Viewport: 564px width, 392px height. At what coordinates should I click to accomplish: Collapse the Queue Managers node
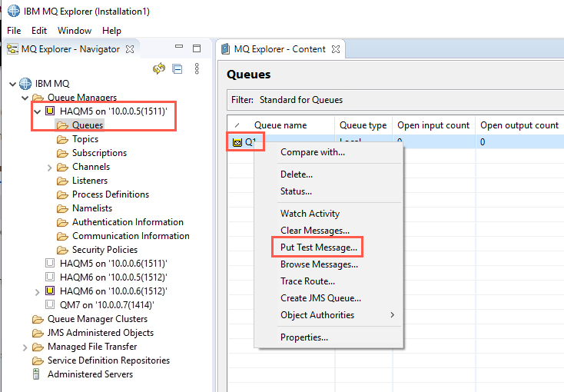pyautogui.click(x=25, y=98)
